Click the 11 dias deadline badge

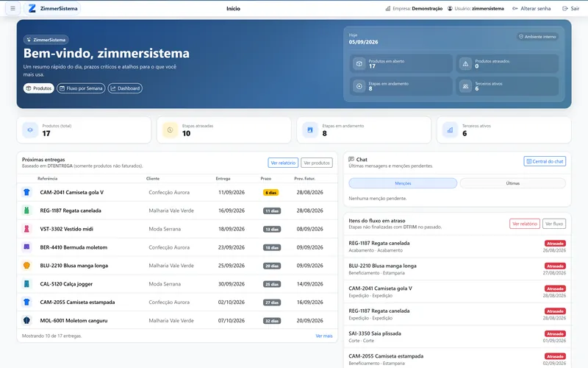(x=272, y=211)
